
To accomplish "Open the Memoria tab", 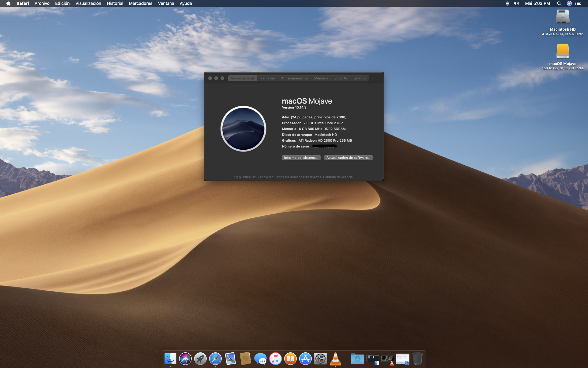I will click(321, 78).
